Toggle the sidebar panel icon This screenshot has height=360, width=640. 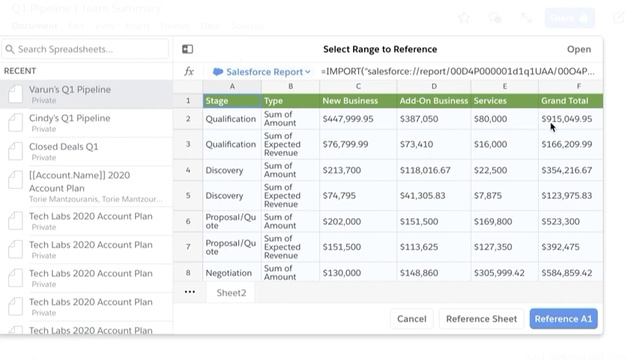point(187,49)
